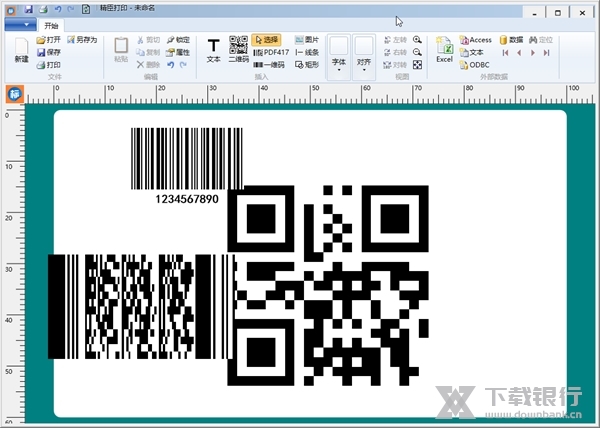The width and height of the screenshot is (600, 428).
Task: Import data from Excel
Action: click(x=444, y=50)
